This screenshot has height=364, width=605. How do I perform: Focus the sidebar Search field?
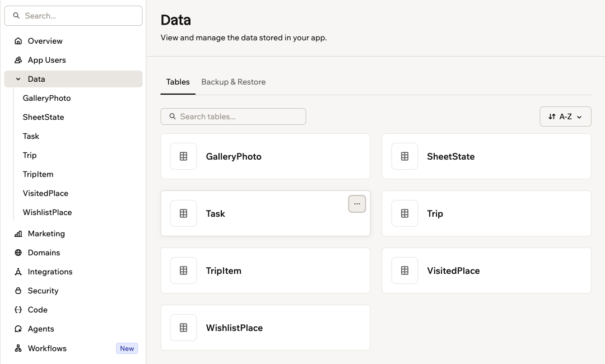tap(73, 16)
